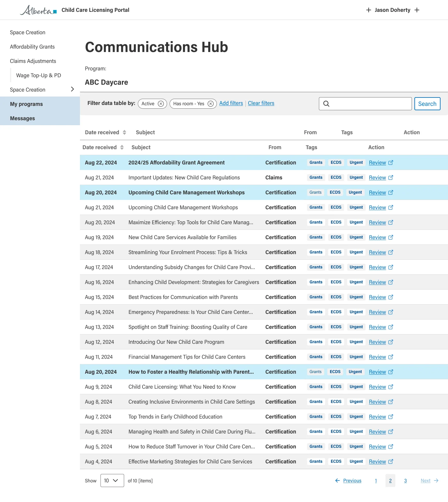Open Affordability Grants in sidebar
448x502 pixels.
(32, 47)
